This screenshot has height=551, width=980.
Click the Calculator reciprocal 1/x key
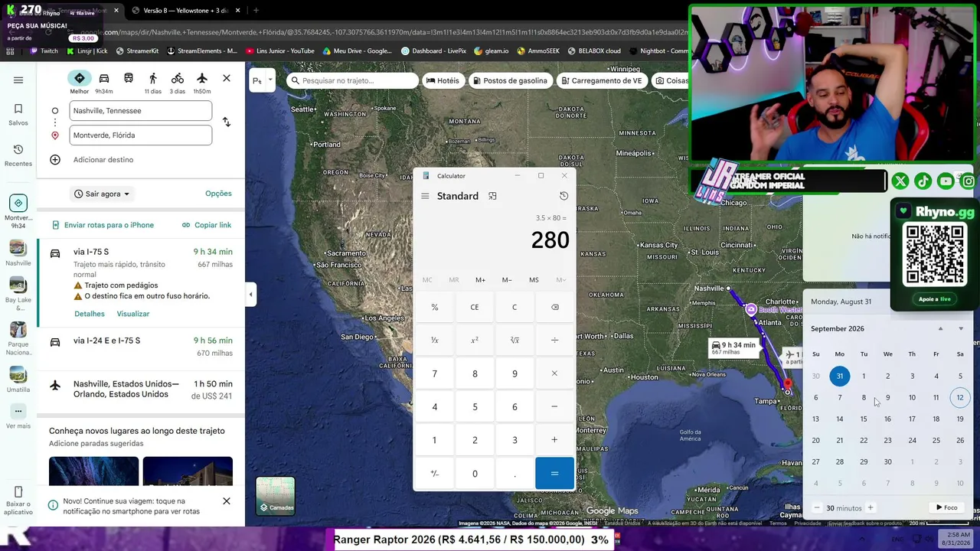click(x=435, y=340)
